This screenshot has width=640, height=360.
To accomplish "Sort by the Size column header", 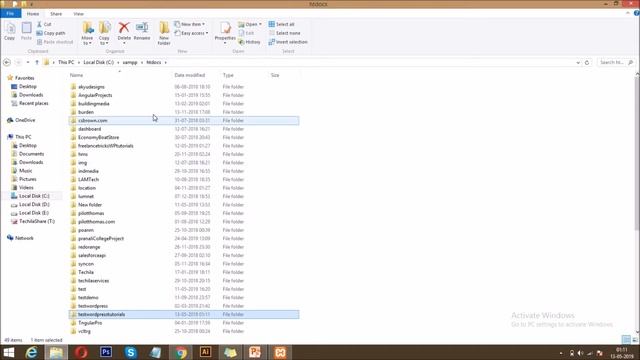I will pyautogui.click(x=275, y=75).
